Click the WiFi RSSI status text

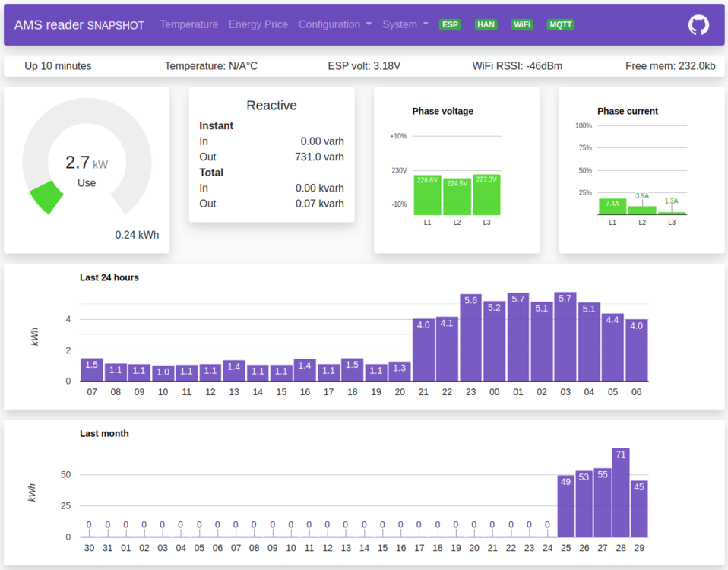click(517, 66)
